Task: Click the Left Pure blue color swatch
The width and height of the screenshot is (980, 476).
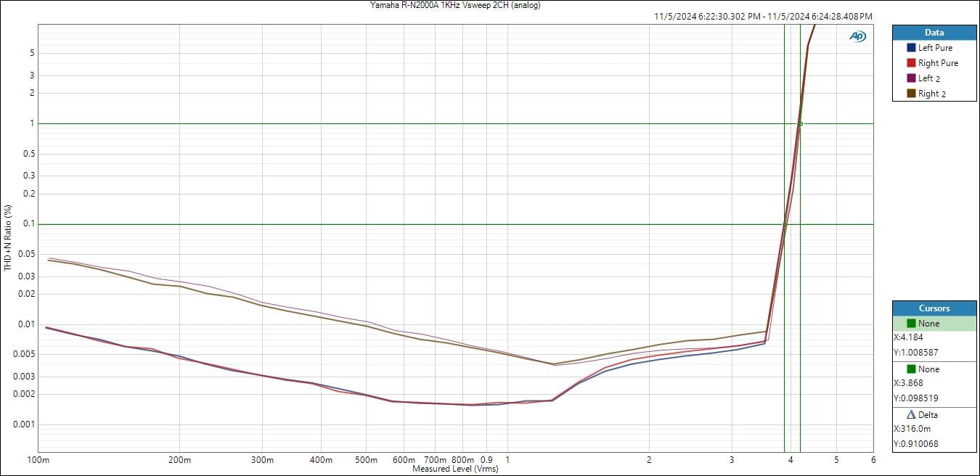Action: point(911,48)
